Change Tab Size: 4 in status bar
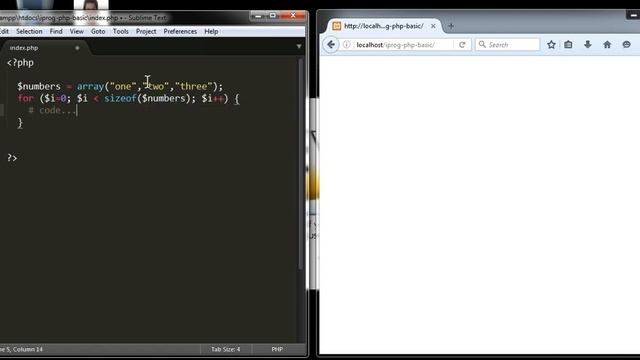This screenshot has height=360, width=640. pos(225,349)
